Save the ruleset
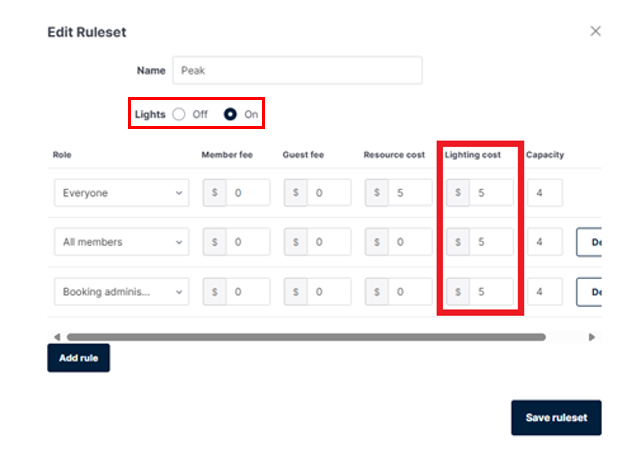Screen dimensions: 628x469 [x=556, y=418]
